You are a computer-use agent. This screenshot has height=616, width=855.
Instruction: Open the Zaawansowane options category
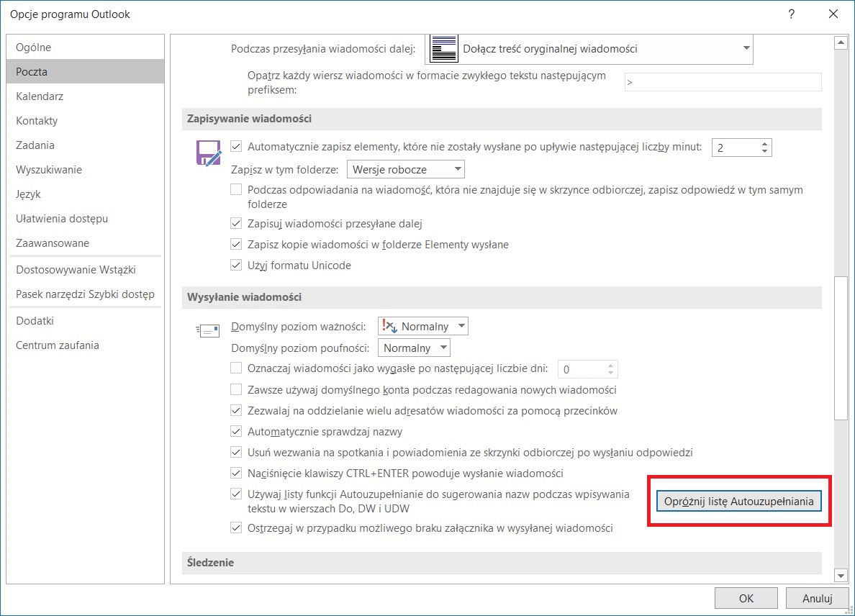point(53,243)
